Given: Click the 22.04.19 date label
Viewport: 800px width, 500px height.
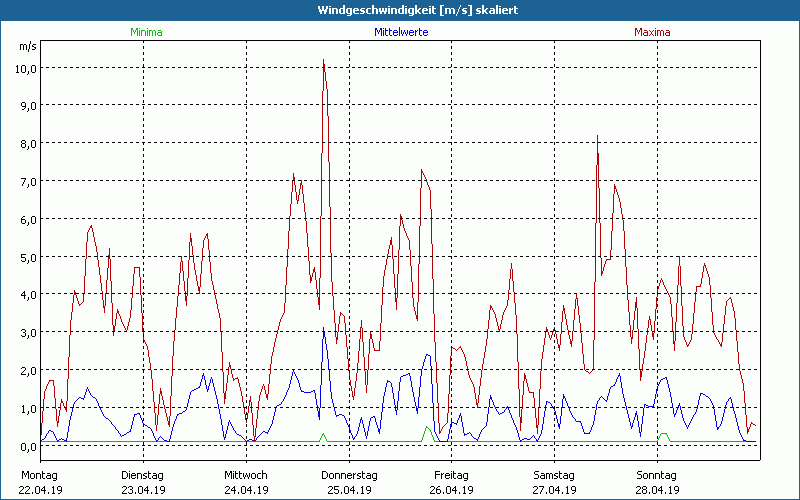Looking at the screenshot, I should tap(41, 490).
